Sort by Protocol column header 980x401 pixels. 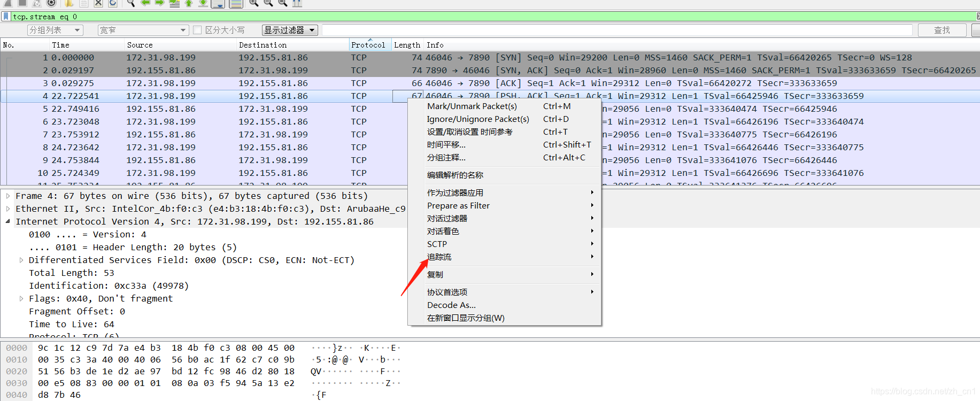click(370, 45)
